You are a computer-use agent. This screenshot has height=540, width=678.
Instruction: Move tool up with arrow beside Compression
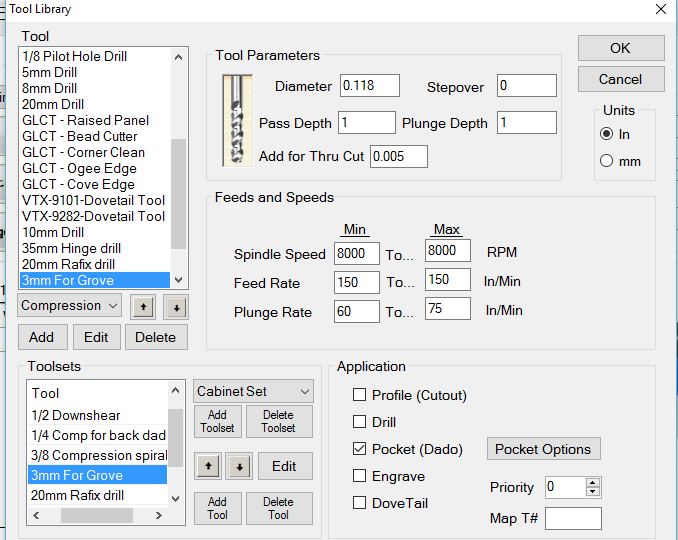(142, 306)
